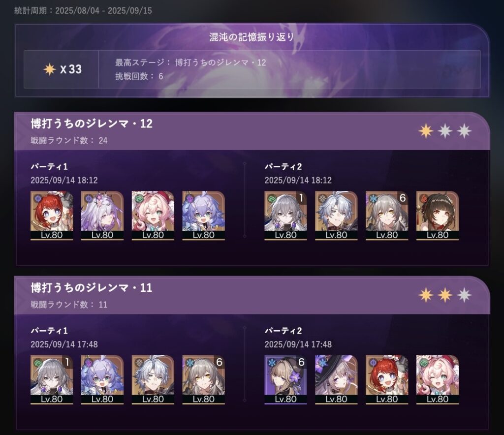The height and width of the screenshot is (435, 504).
Task: Click pink-haired character in stage 11 party 2
Action: (x=438, y=380)
